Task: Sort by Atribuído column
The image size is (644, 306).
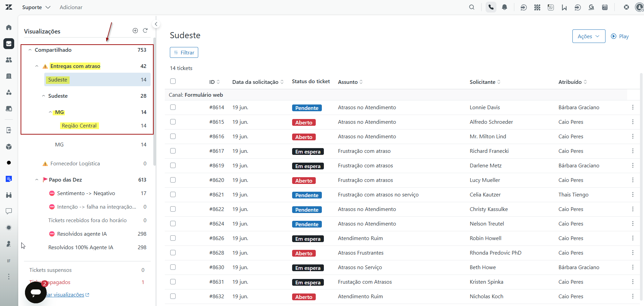Action: (x=572, y=82)
